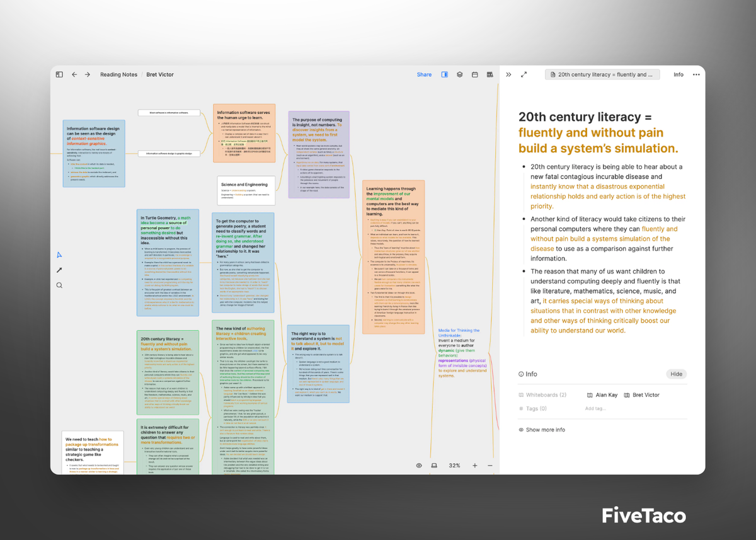
Task: Go back with the left arrow
Action: (74, 74)
